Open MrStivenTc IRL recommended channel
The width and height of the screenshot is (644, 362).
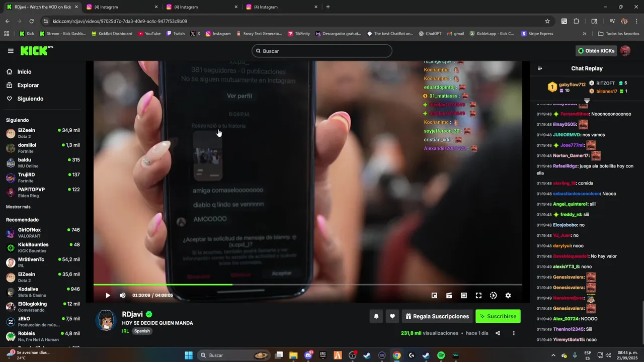(43, 262)
